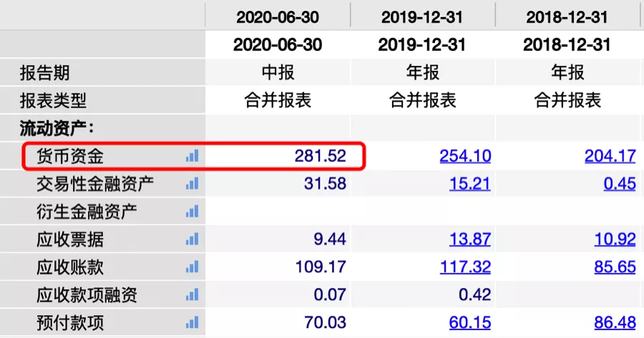Image resolution: width=644 pixels, height=338 pixels.
Task: Select the 0.07 应收款项融资 value
Action: 330,295
